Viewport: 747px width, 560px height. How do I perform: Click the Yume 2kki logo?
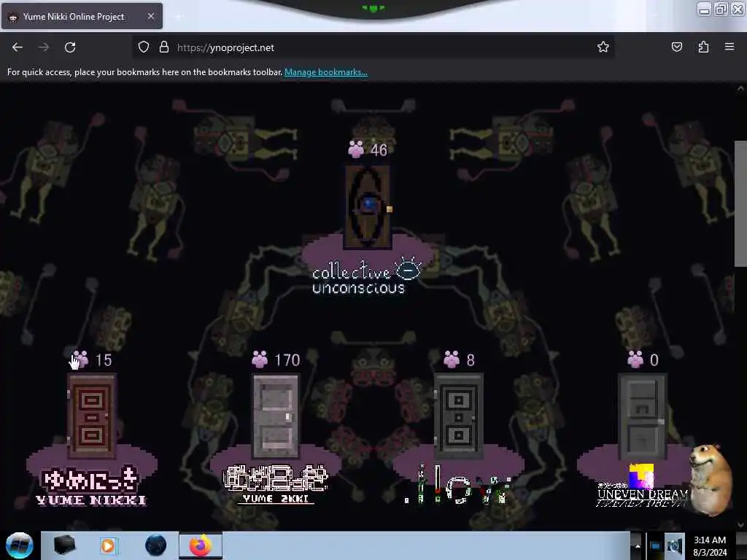pos(276,484)
